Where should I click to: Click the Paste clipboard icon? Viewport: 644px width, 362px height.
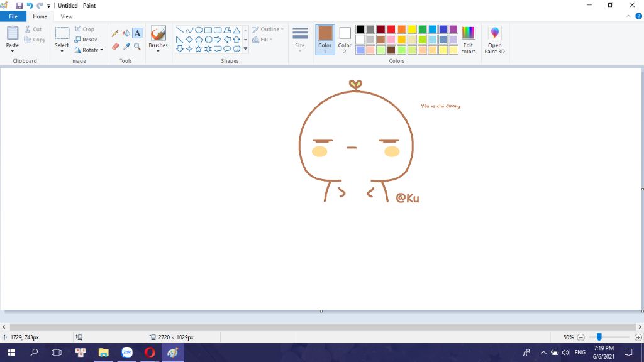tap(13, 33)
